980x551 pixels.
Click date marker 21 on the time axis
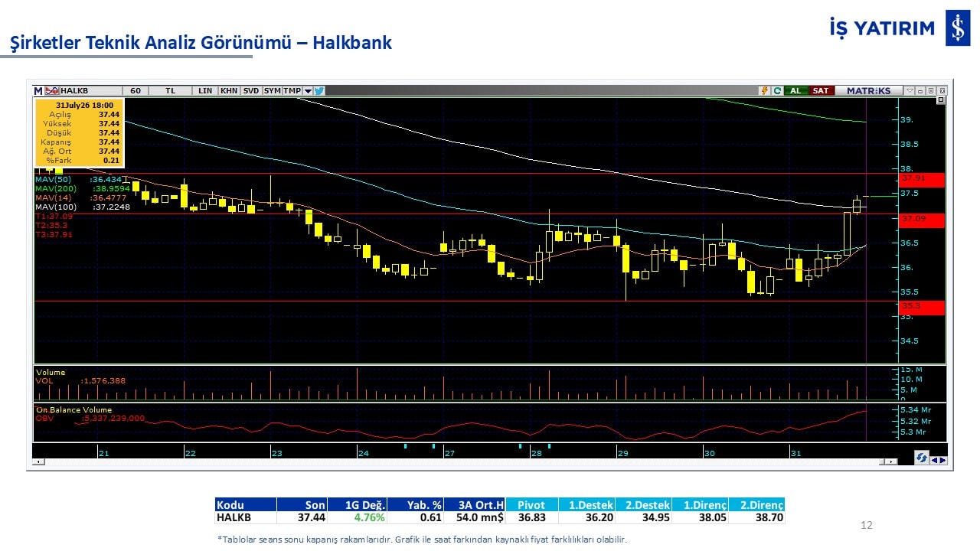pyautogui.click(x=103, y=453)
